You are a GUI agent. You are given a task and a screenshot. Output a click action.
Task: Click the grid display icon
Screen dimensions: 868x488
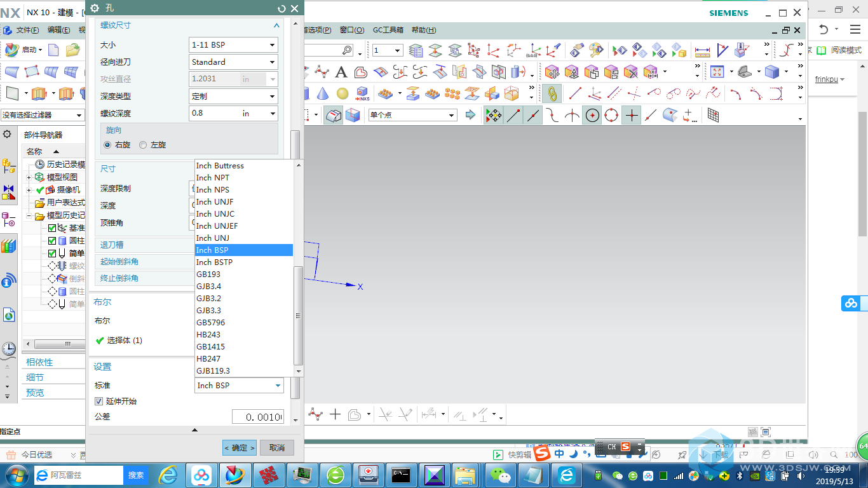coord(714,115)
